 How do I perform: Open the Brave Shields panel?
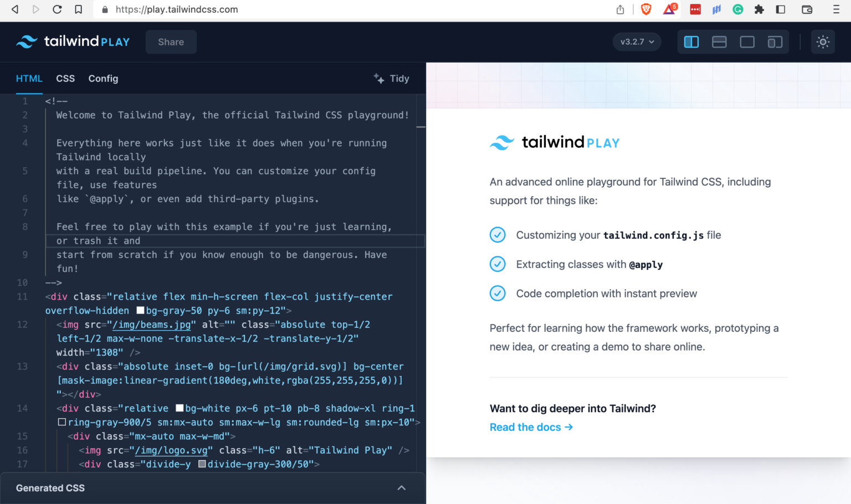(646, 9)
